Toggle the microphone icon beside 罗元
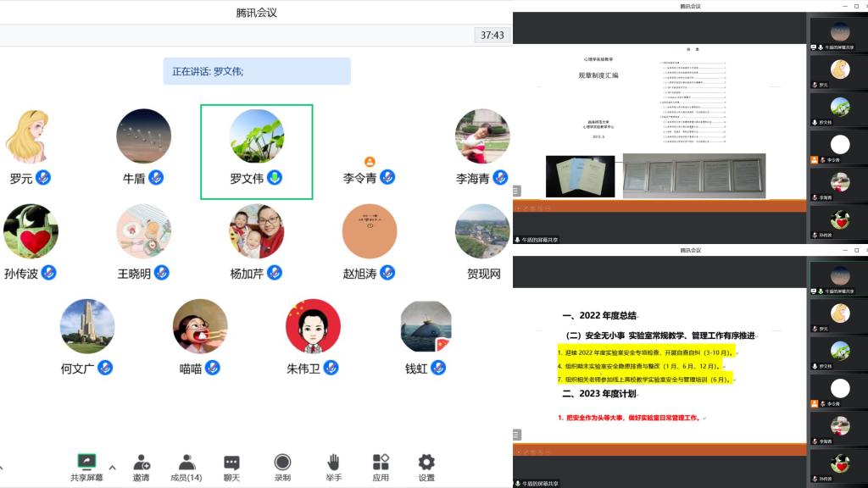This screenshot has height=488, width=868. pos(43,178)
